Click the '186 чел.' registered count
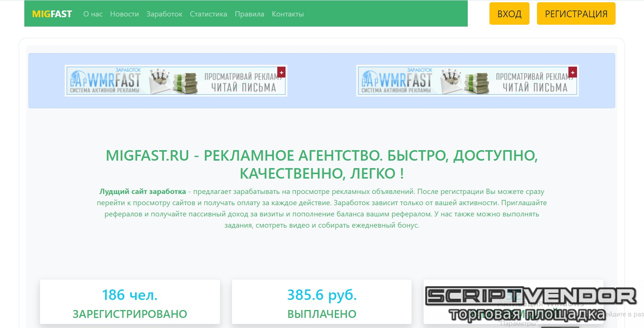644x328 pixels. [130, 295]
